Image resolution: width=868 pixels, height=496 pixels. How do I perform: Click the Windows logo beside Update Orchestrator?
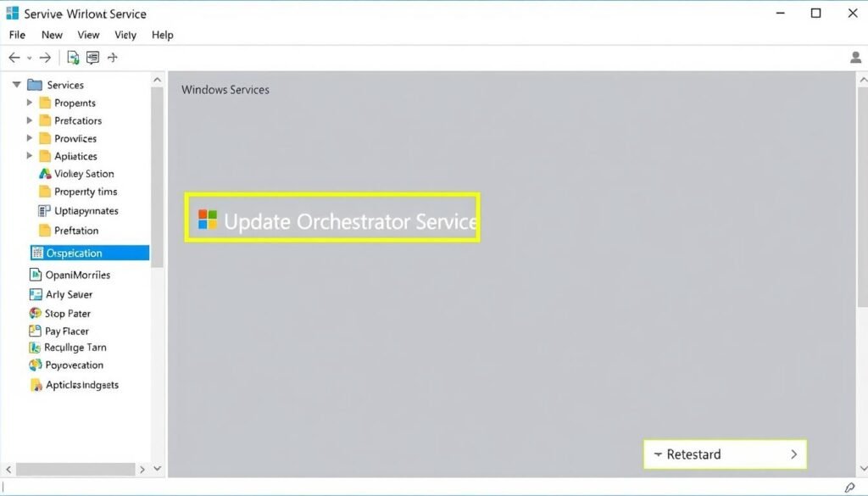pyautogui.click(x=208, y=220)
